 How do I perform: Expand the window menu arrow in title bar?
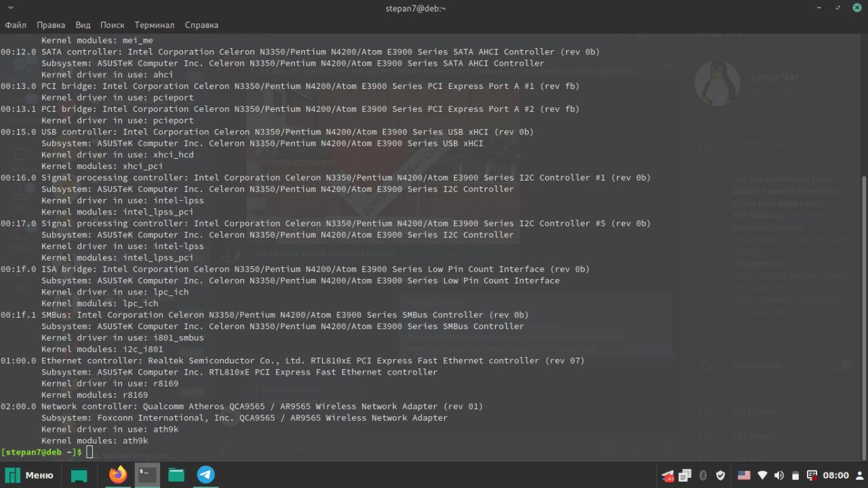[x=9, y=8]
